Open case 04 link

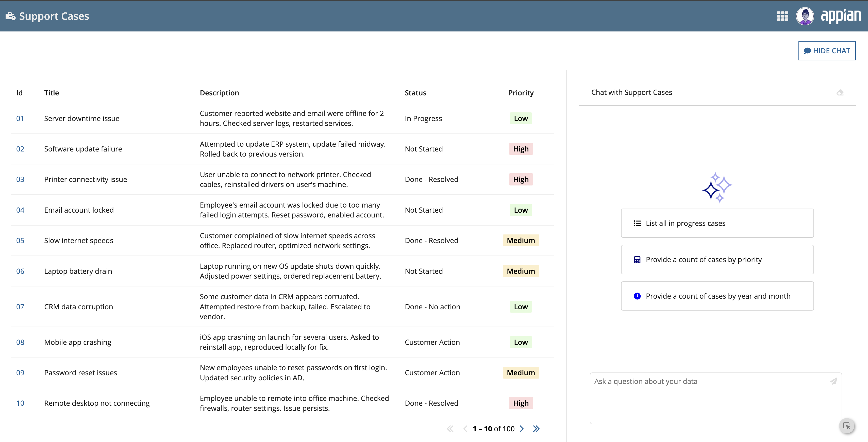coord(20,210)
